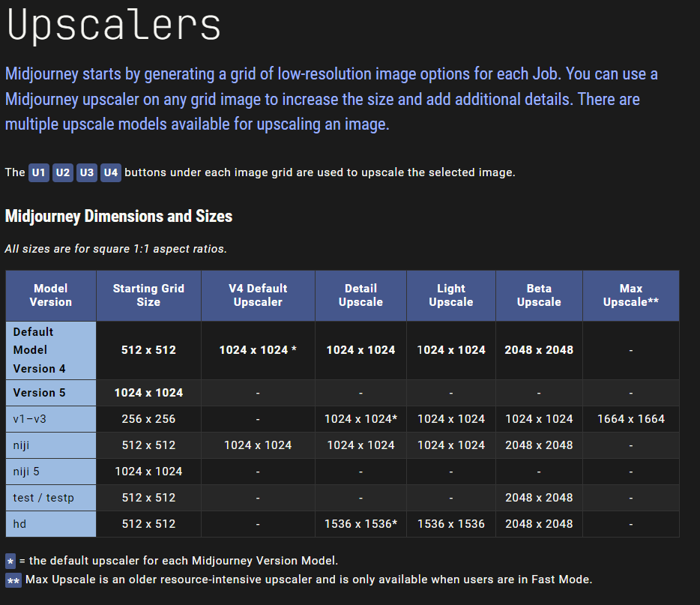This screenshot has height=605, width=700.
Task: Click the U1 button badge
Action: [x=39, y=172]
